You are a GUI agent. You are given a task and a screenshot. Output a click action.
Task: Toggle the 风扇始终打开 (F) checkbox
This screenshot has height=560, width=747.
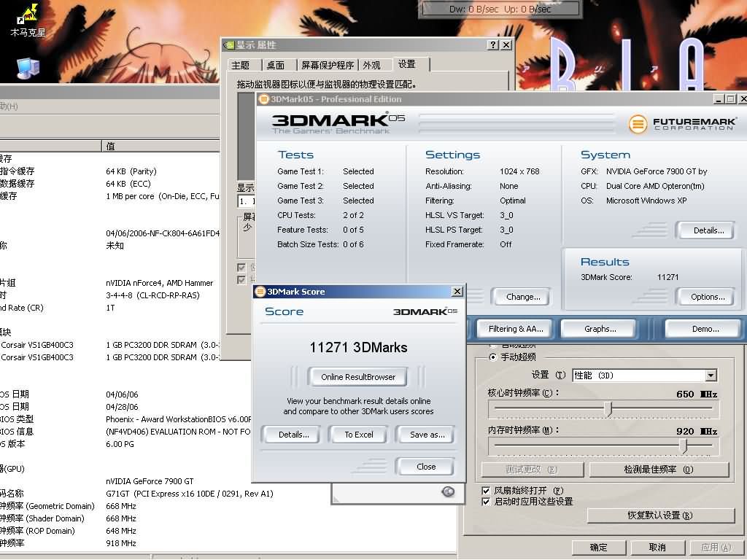click(x=485, y=491)
